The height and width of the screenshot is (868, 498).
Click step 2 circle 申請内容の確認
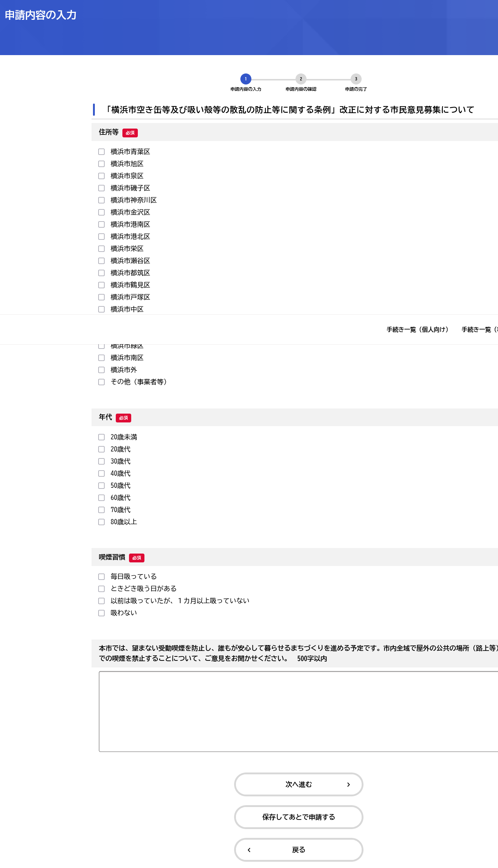pos(301,79)
